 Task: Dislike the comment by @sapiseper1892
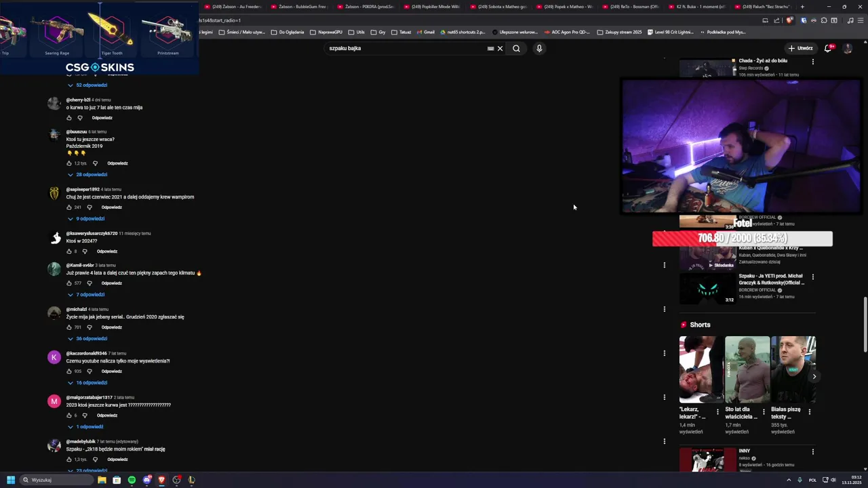[90, 207]
